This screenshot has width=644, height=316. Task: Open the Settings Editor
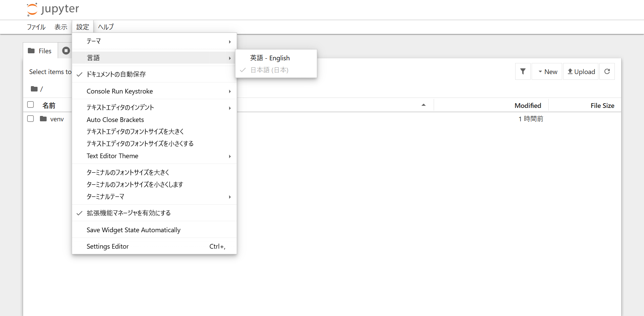click(107, 246)
